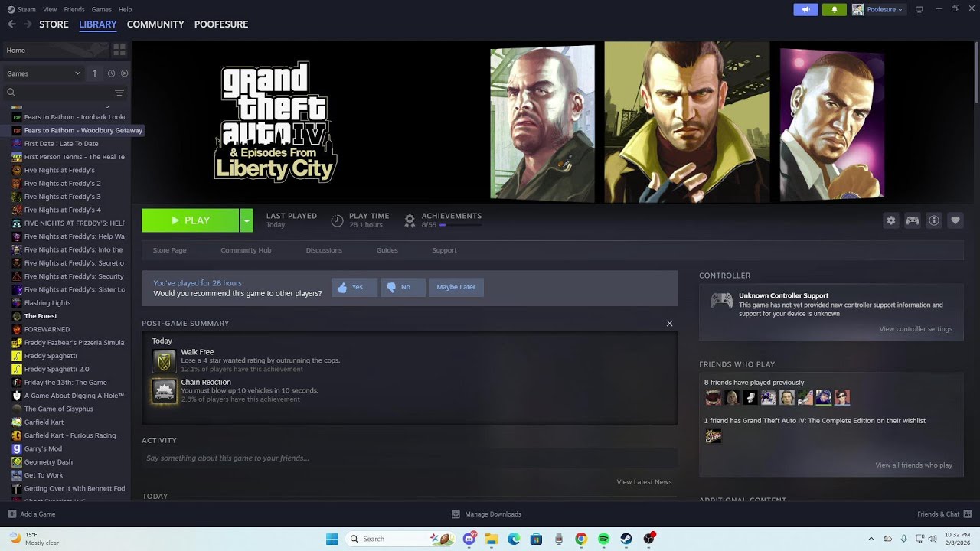Show game info icon

coord(933,220)
